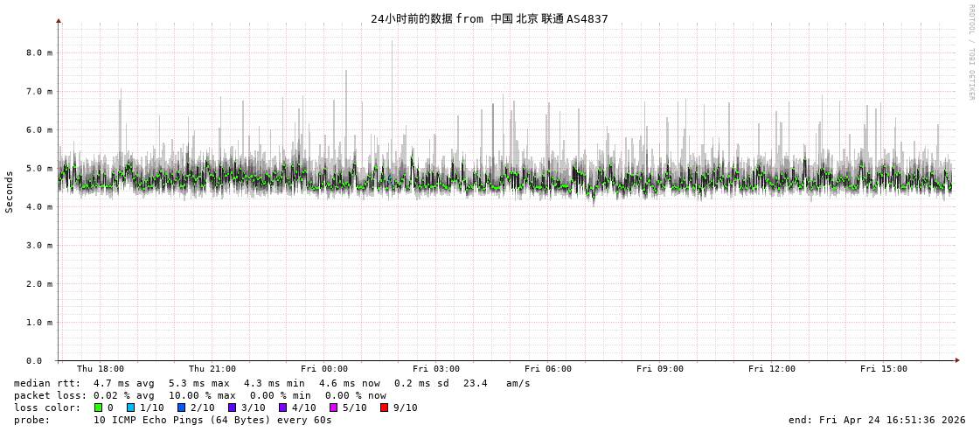Click the Fri 06:00 time axis label
The image size is (980, 432).
(x=548, y=369)
